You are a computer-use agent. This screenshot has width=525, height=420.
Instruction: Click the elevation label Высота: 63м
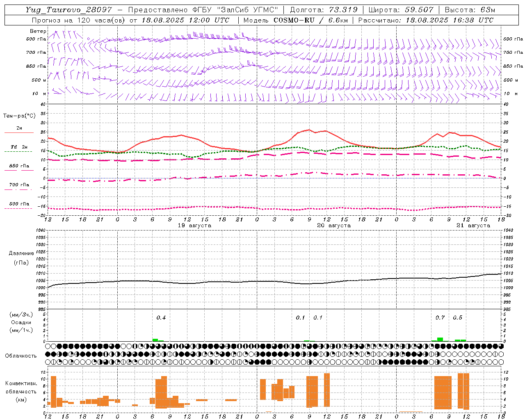point(470,10)
